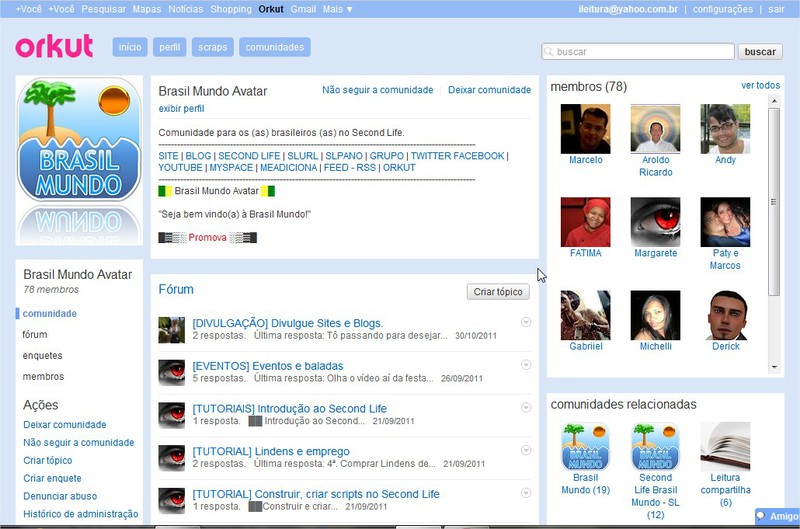Click the buscar button
This screenshot has width=800, height=529.
pos(760,52)
